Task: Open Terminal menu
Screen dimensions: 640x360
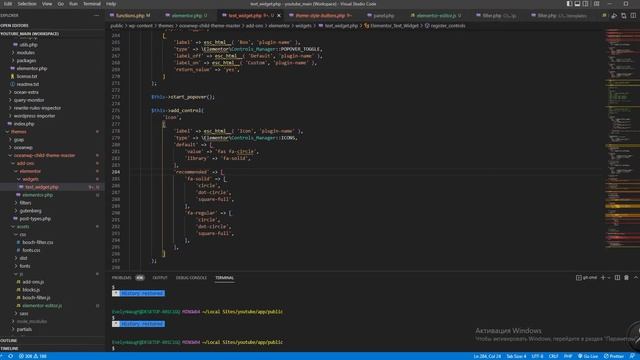Action: point(92,4)
